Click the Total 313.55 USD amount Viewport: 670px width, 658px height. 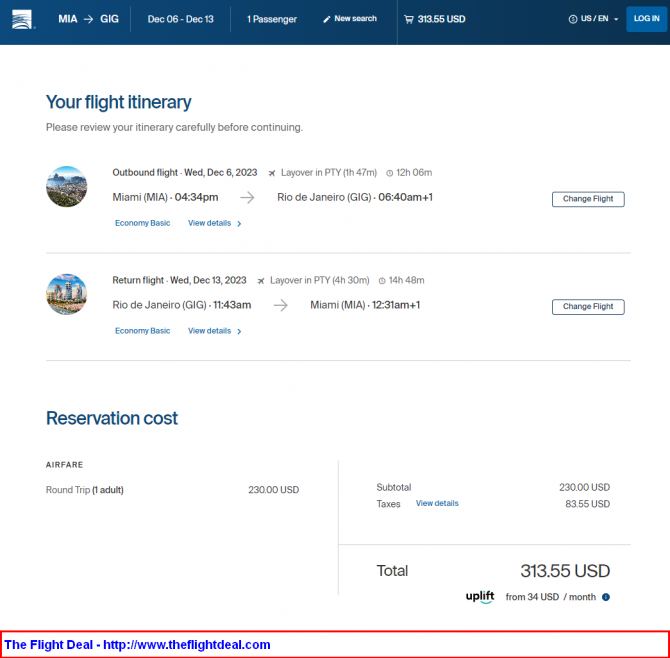(x=565, y=571)
